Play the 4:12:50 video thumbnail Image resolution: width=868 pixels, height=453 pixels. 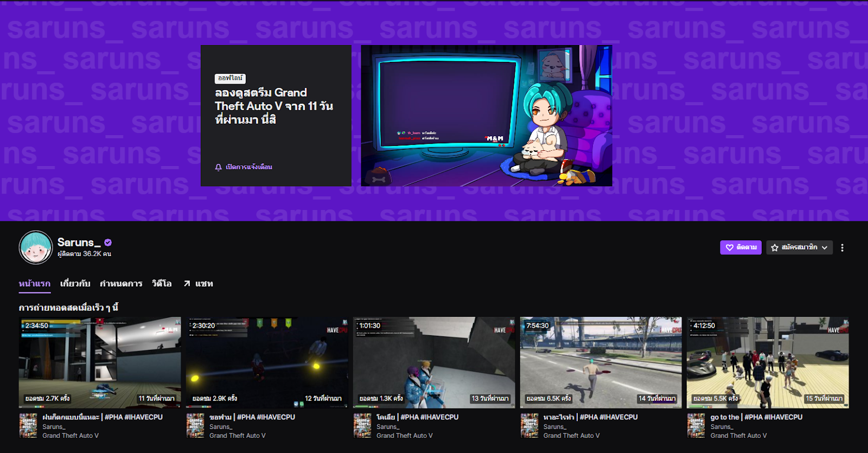(768, 362)
